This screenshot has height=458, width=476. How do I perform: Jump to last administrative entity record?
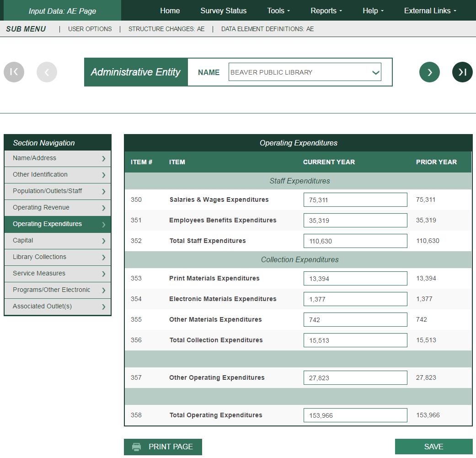tap(462, 72)
